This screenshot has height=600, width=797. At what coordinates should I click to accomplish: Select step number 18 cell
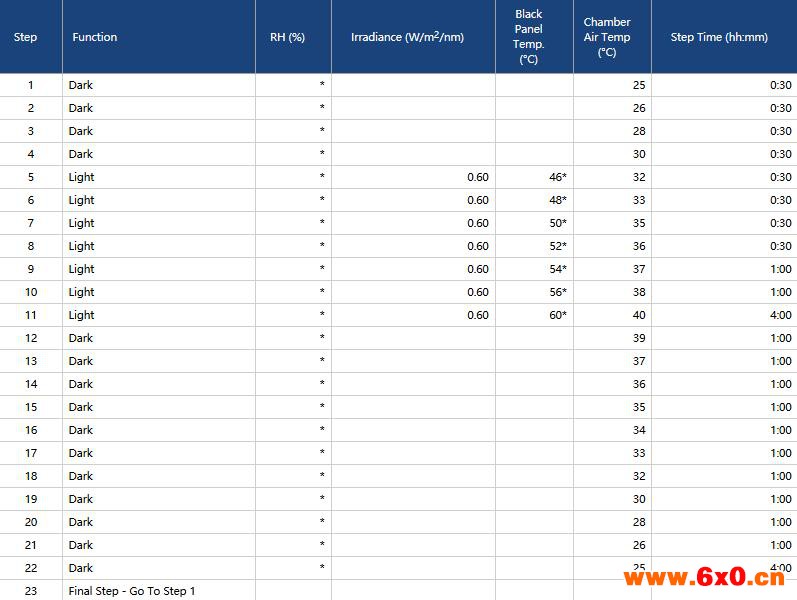pos(31,476)
